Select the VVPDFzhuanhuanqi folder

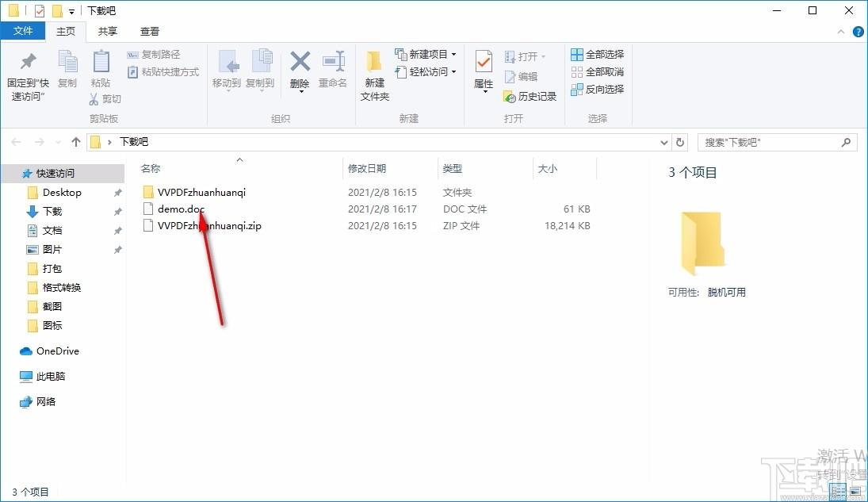click(201, 192)
